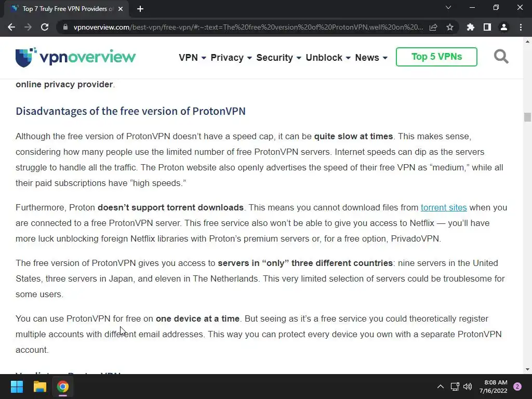Screen dimensions: 532x399
Task: Click the address bar URL
Action: click(x=248, y=27)
